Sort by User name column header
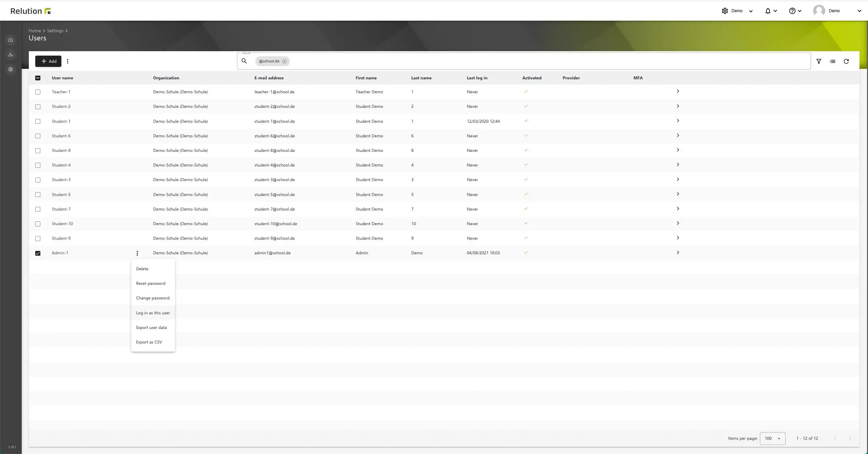This screenshot has height=454, width=868. [62, 78]
